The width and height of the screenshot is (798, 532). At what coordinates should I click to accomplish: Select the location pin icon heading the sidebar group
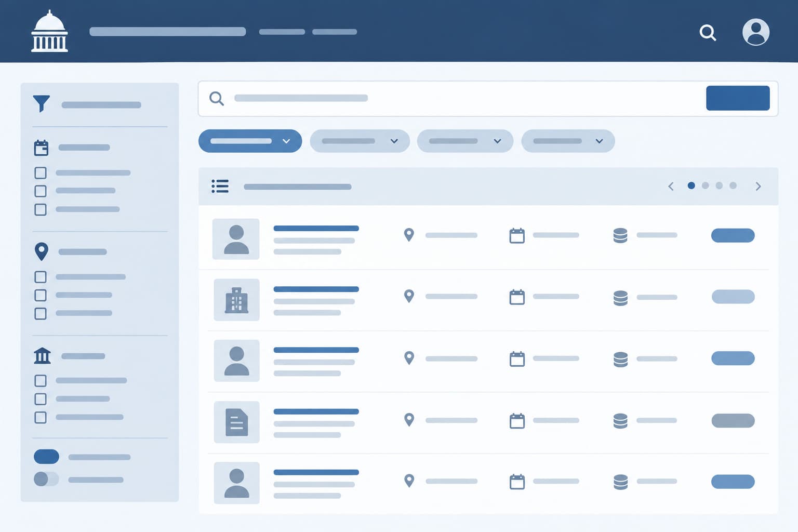click(x=42, y=251)
